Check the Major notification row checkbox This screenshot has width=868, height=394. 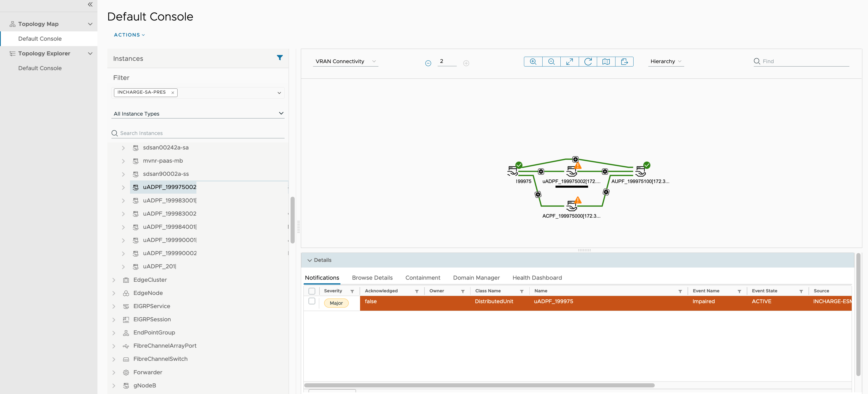click(312, 301)
